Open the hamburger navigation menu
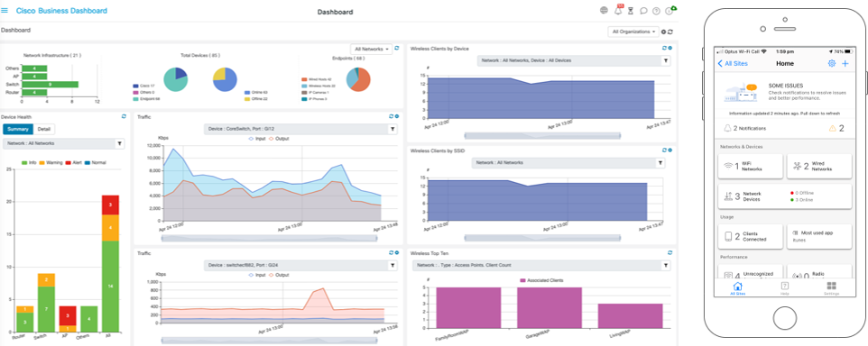The image size is (868, 346). coord(5,11)
